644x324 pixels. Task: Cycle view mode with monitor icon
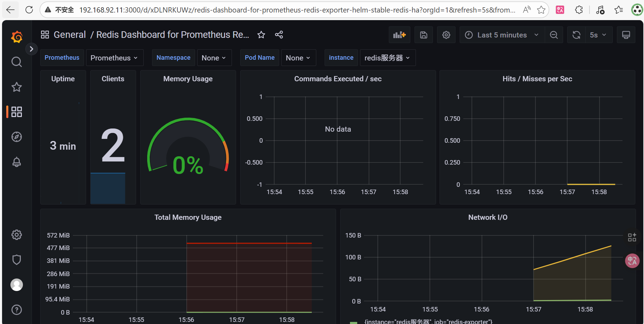(626, 35)
